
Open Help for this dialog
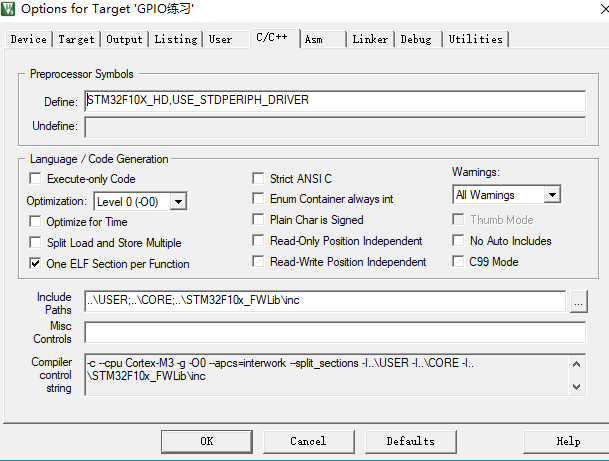coord(567,442)
